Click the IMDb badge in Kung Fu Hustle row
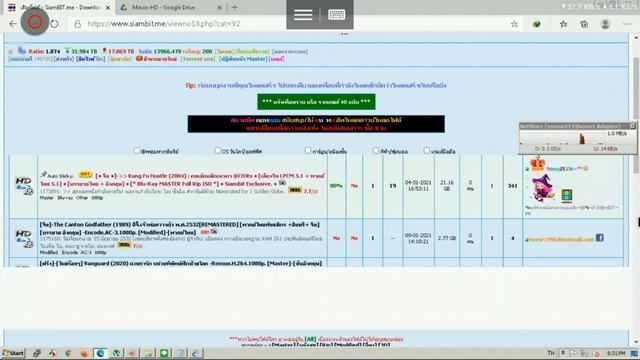Image resolution: width=640 pixels, height=360 pixels. point(295,190)
